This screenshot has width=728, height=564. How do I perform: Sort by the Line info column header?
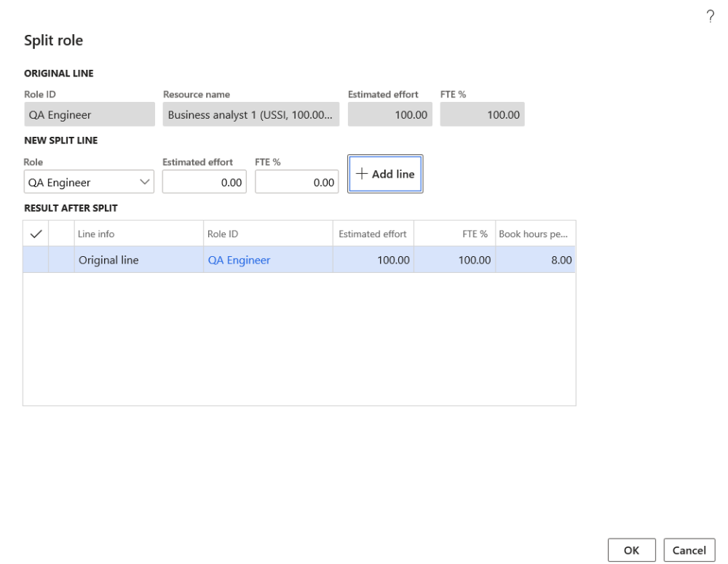[x=138, y=234]
